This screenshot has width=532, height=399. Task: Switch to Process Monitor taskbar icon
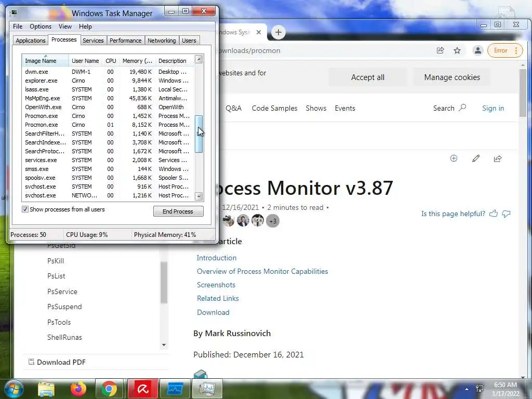[175, 389]
